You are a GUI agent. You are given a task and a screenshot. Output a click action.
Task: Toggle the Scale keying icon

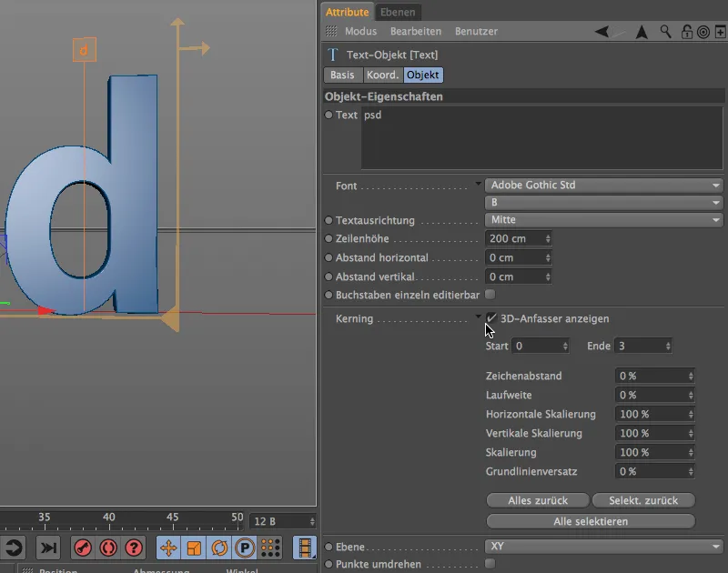[194, 548]
